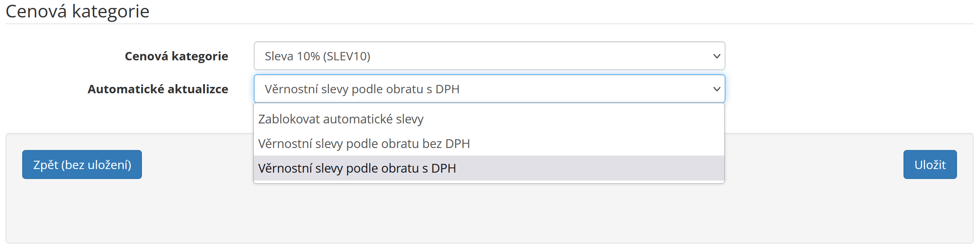Click the Cenová kategorie page heading
980x250 pixels.
(x=77, y=11)
